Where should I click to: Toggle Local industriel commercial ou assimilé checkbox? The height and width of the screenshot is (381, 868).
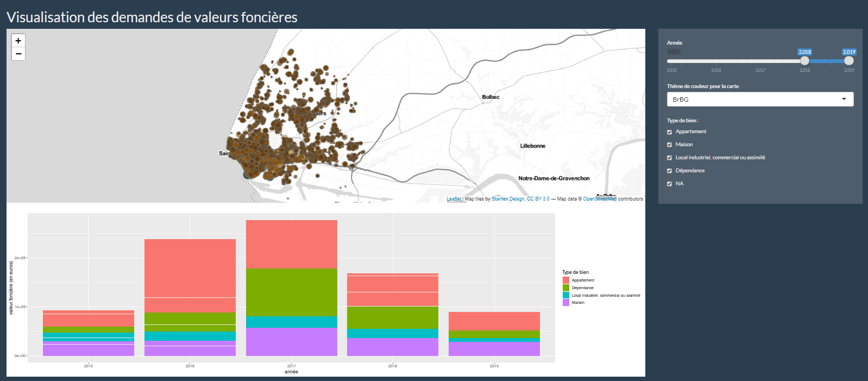670,158
